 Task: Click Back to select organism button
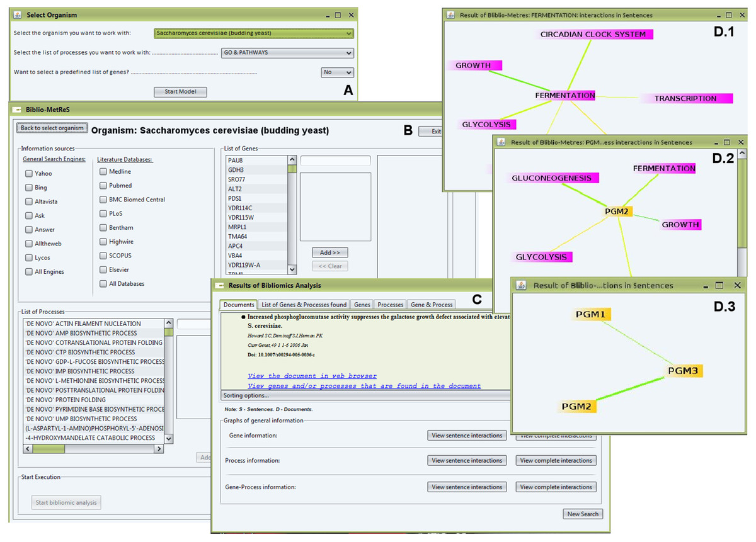tap(52, 128)
